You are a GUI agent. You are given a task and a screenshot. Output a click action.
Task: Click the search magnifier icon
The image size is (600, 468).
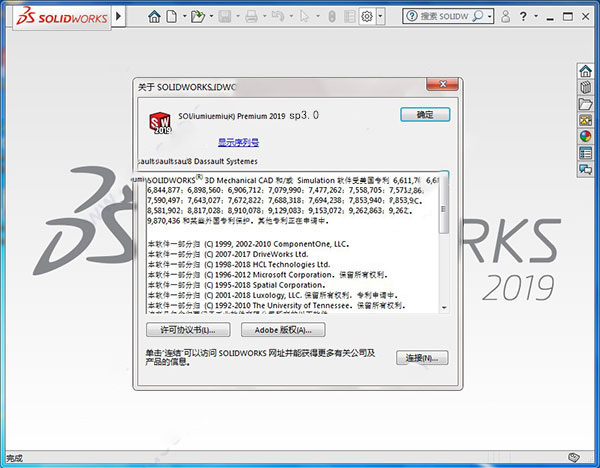478,16
